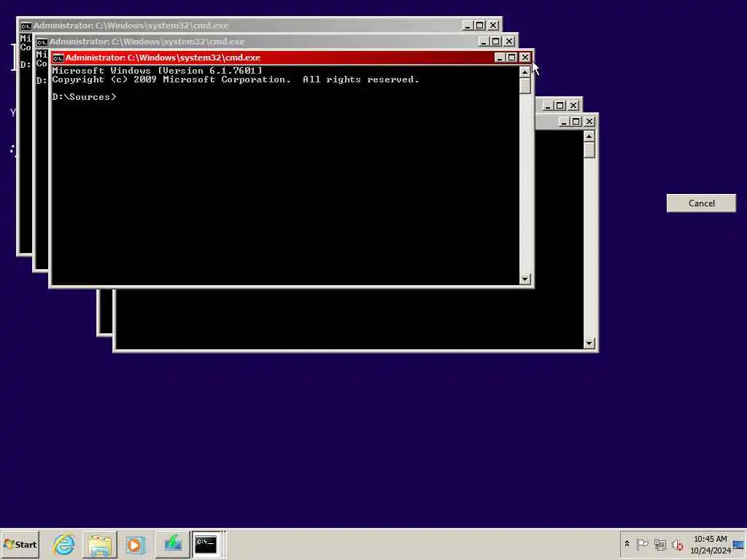The image size is (747, 560).
Task: Click scroll down arrow in active cmd window
Action: pos(525,279)
